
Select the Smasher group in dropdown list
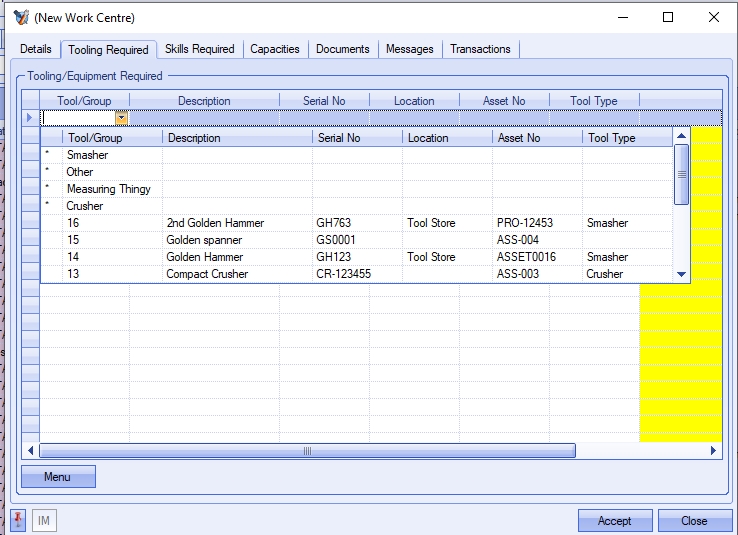[x=87, y=155]
